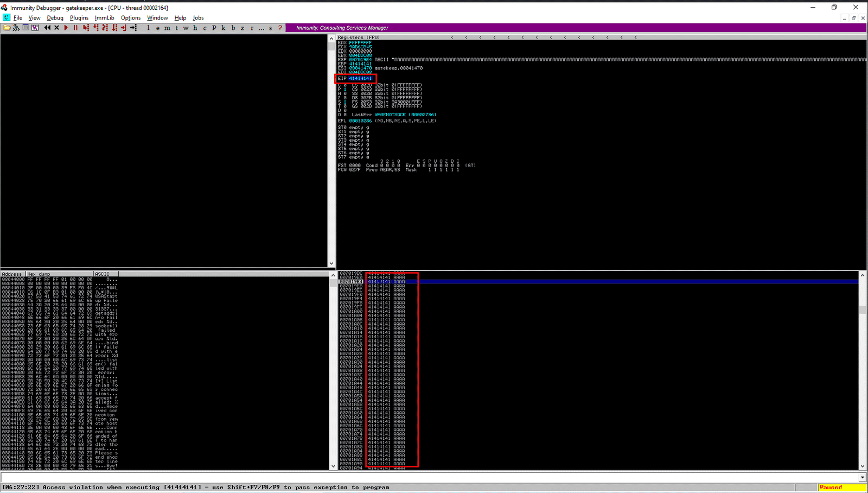Select the EAX register value FFFFFFFF
Screen dimensions: 868x493
coord(360,42)
